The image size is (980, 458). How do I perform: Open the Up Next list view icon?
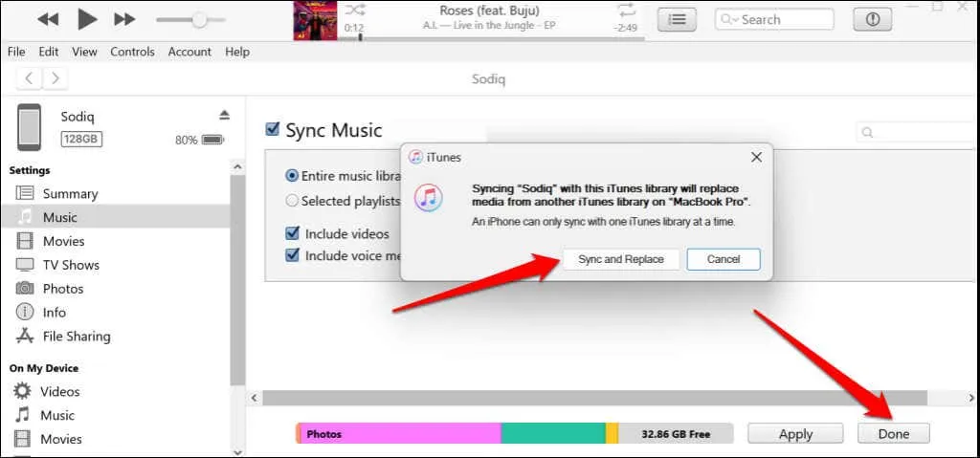click(678, 19)
